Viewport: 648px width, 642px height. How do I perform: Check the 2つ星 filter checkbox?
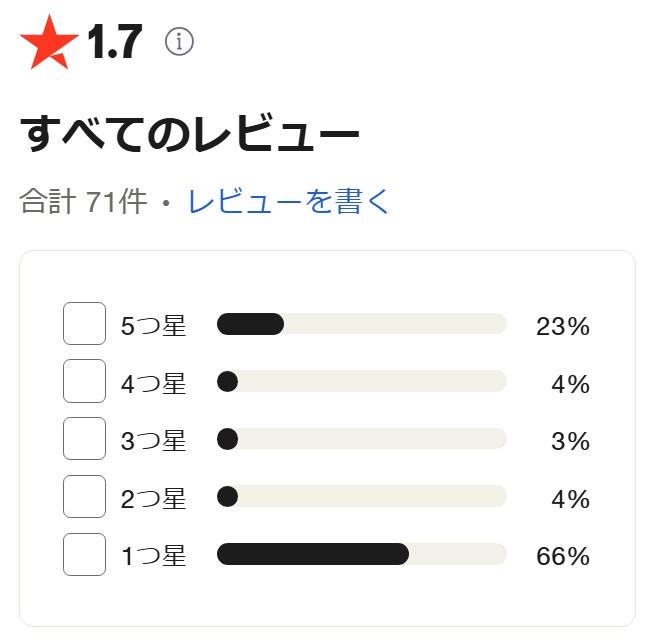pos(84,496)
